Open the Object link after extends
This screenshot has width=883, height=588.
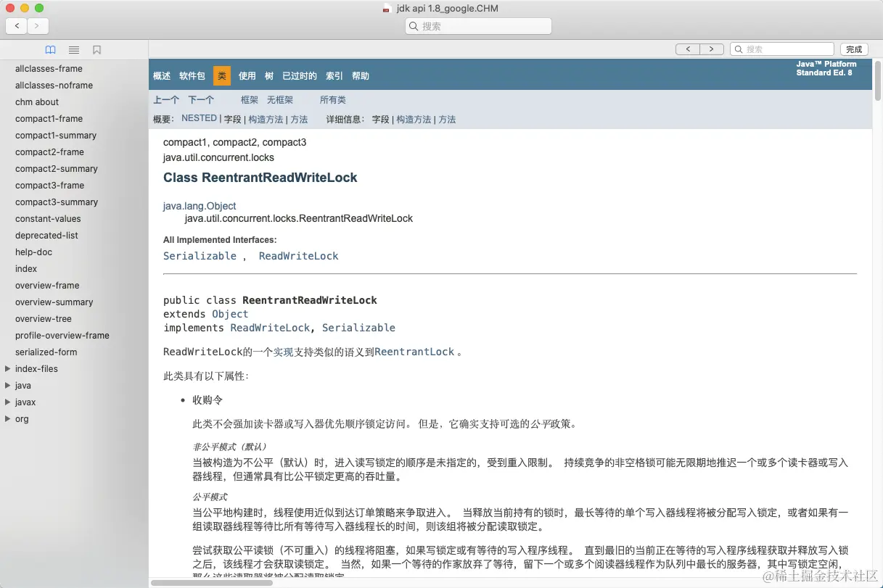point(230,314)
